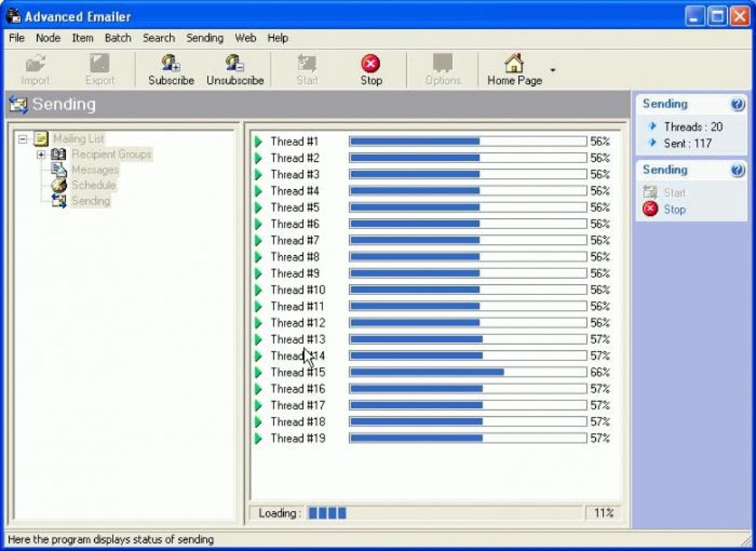The width and height of the screenshot is (756, 551).
Task: Click the Thread #12 progress bar
Action: 468,323
